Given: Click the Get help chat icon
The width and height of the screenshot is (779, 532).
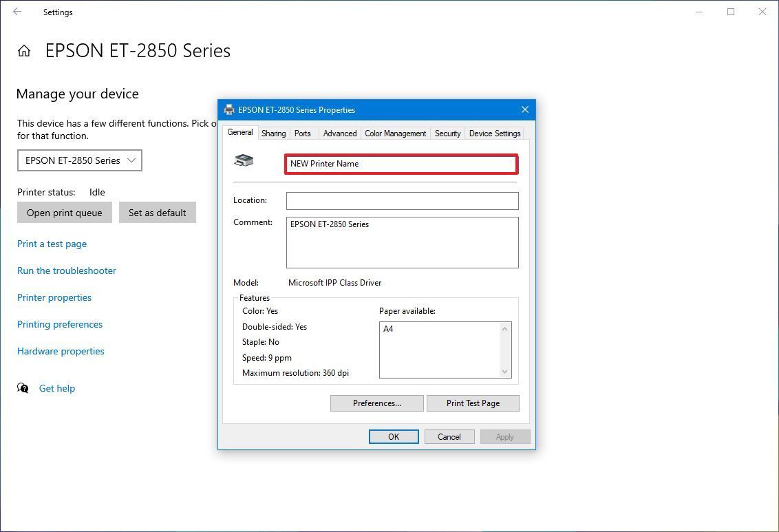Looking at the screenshot, I should pos(23,388).
